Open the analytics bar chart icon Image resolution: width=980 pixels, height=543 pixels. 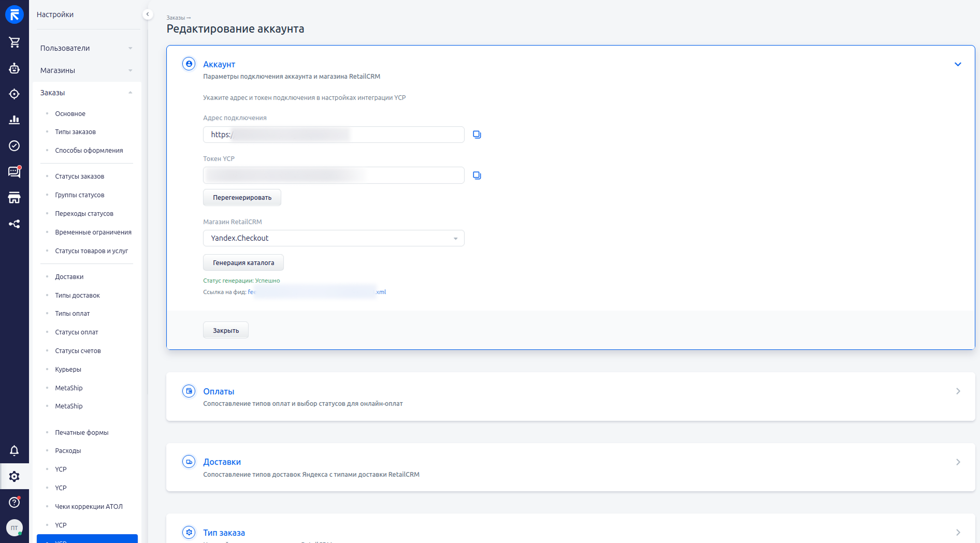(x=15, y=120)
